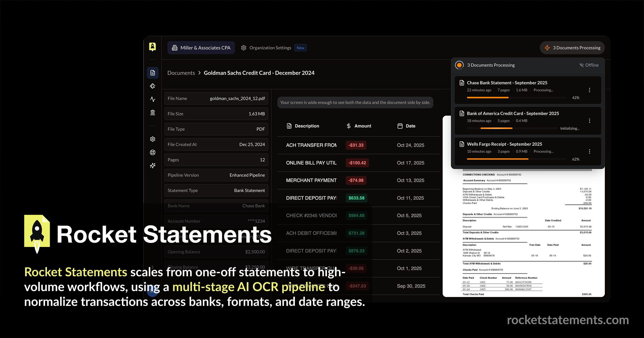Click the -$31.33 amount badge
The height and width of the screenshot is (338, 644).
tap(356, 145)
